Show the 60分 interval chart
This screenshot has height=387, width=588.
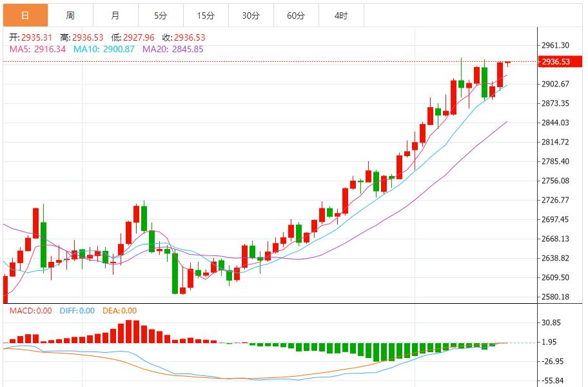296,15
